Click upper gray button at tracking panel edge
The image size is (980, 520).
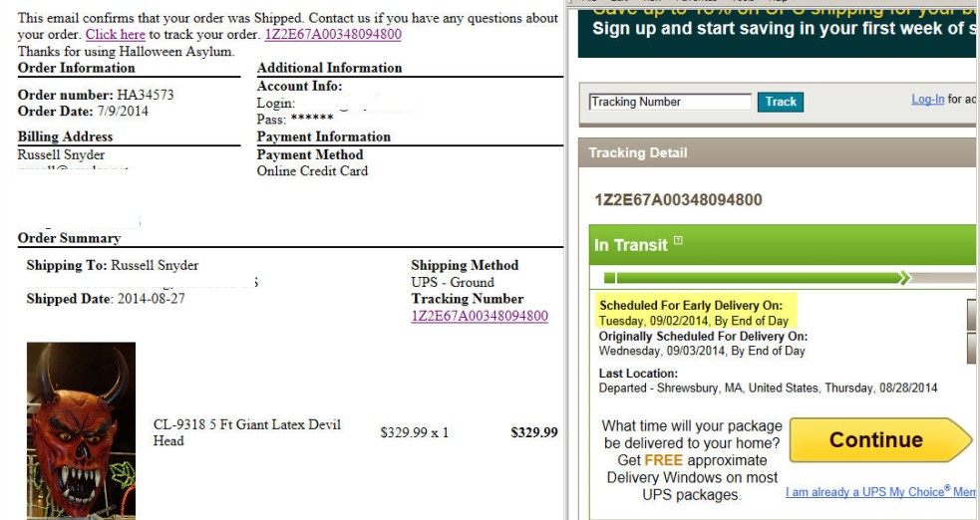(x=972, y=315)
